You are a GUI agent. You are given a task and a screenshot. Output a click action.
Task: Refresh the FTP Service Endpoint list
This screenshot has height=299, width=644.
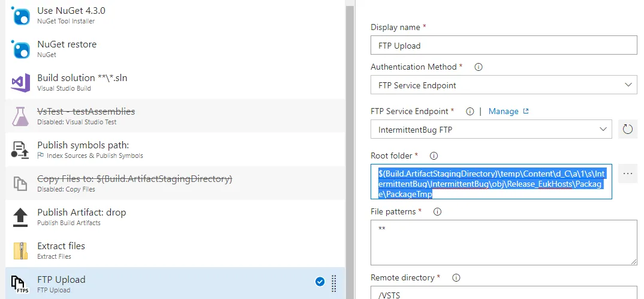coord(627,129)
